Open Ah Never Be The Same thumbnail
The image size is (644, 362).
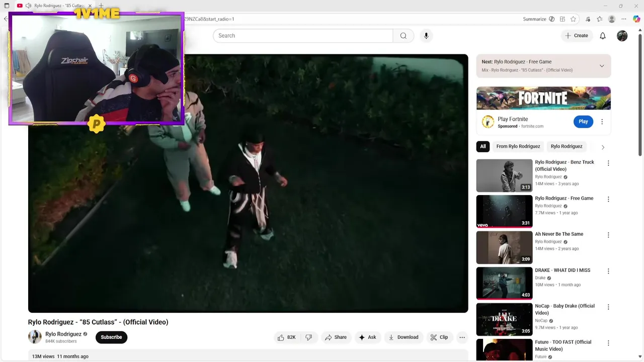point(504,247)
